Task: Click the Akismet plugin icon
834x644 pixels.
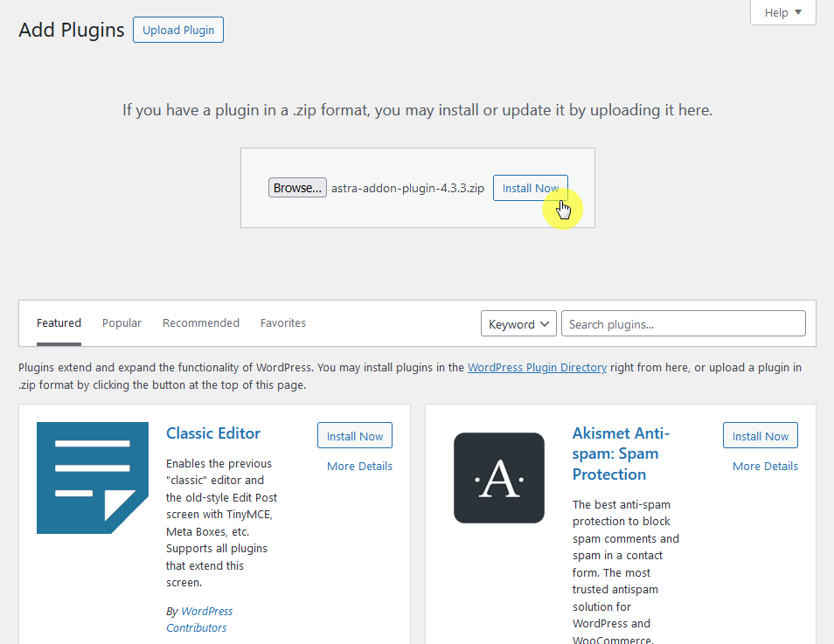Action: point(499,478)
